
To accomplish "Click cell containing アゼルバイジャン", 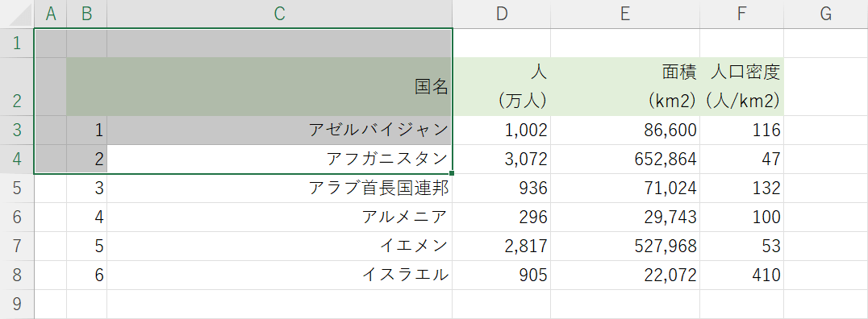I will point(280,130).
